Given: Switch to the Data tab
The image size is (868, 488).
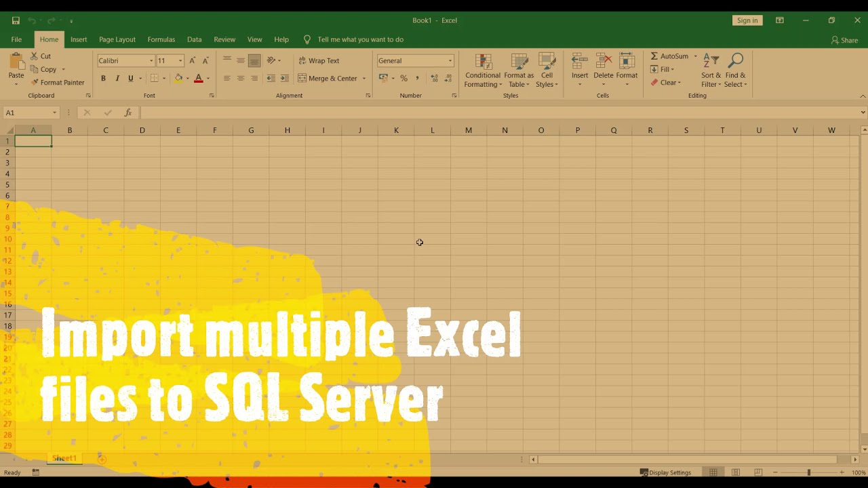Looking at the screenshot, I should pos(195,39).
